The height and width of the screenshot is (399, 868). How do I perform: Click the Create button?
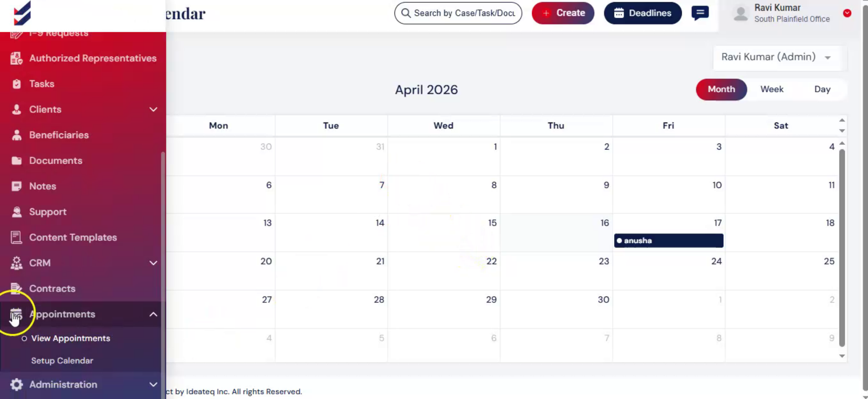click(563, 13)
